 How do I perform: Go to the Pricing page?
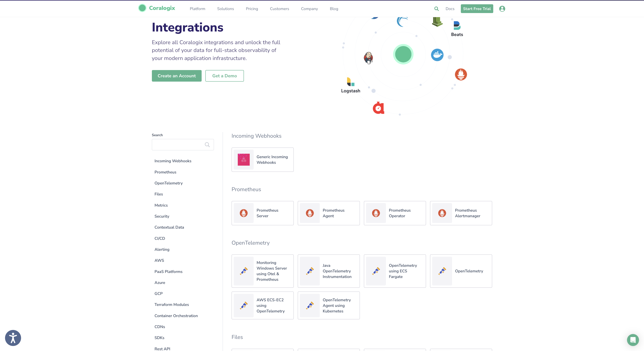pyautogui.click(x=252, y=9)
